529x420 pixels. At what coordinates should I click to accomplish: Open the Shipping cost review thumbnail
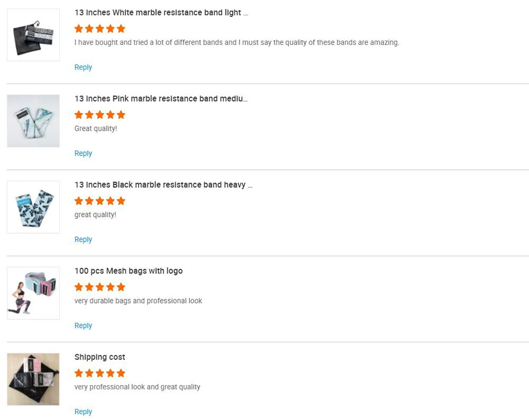33,379
